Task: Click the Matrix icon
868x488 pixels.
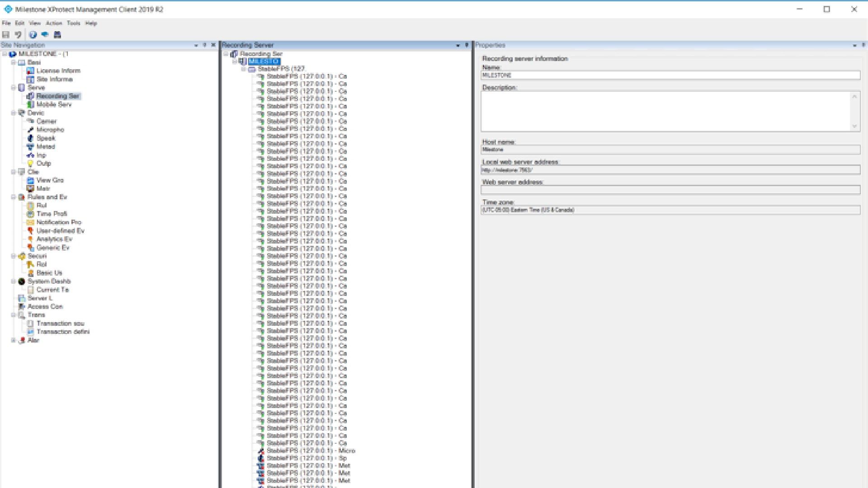Action: point(30,189)
